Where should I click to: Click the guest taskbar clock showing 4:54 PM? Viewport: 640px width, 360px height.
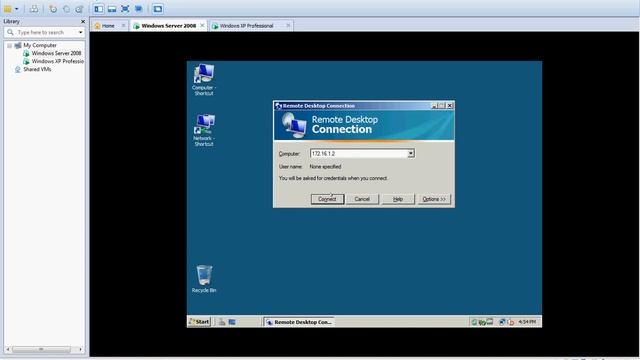tap(527, 322)
